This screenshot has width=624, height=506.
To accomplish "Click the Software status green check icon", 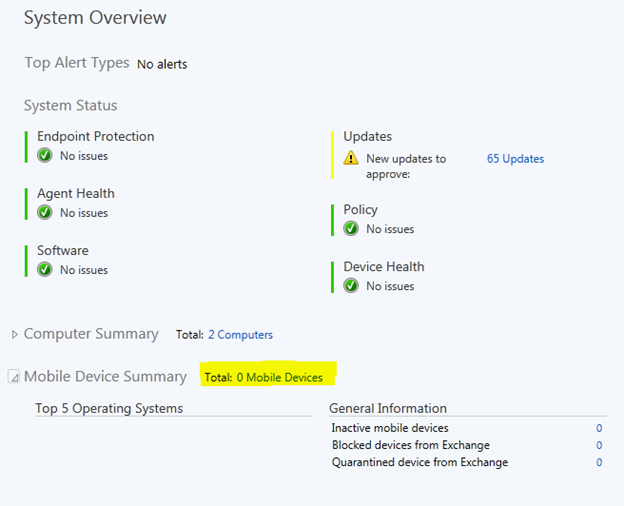I will [44, 270].
